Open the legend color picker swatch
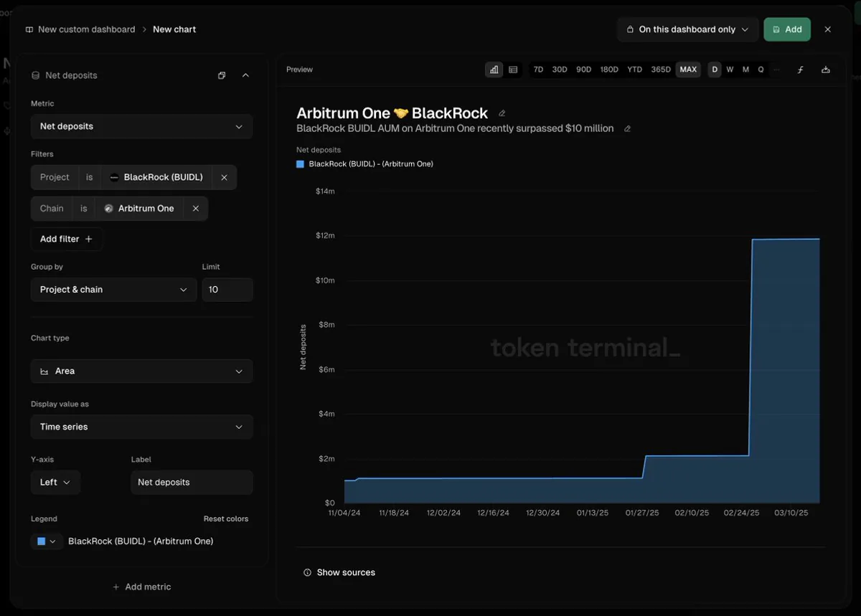Viewport: 861px width, 616px height. tap(47, 541)
